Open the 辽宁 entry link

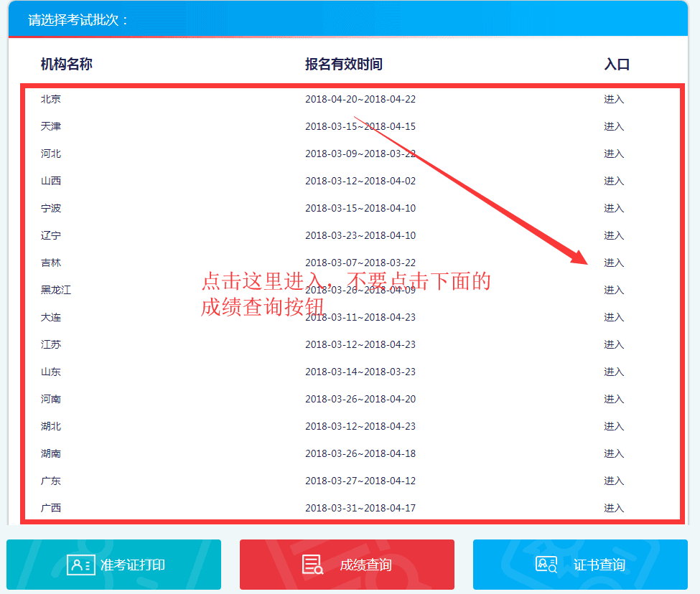click(x=614, y=235)
